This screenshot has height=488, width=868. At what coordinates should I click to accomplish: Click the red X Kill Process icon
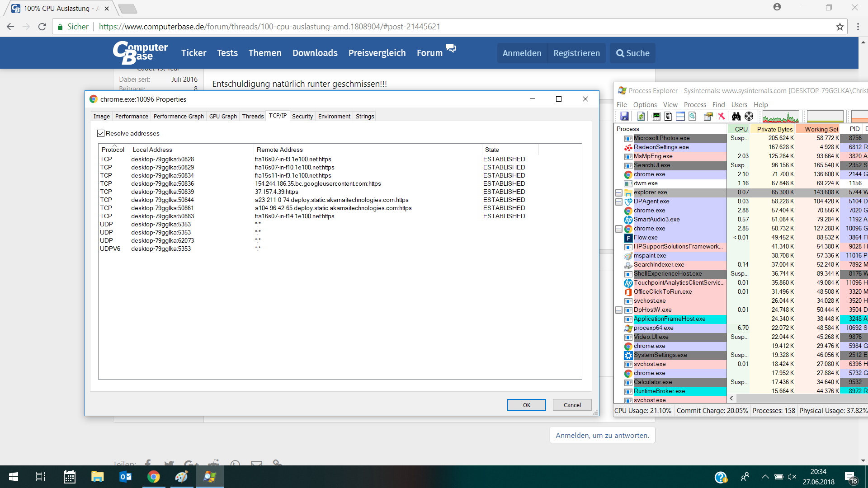point(722,117)
